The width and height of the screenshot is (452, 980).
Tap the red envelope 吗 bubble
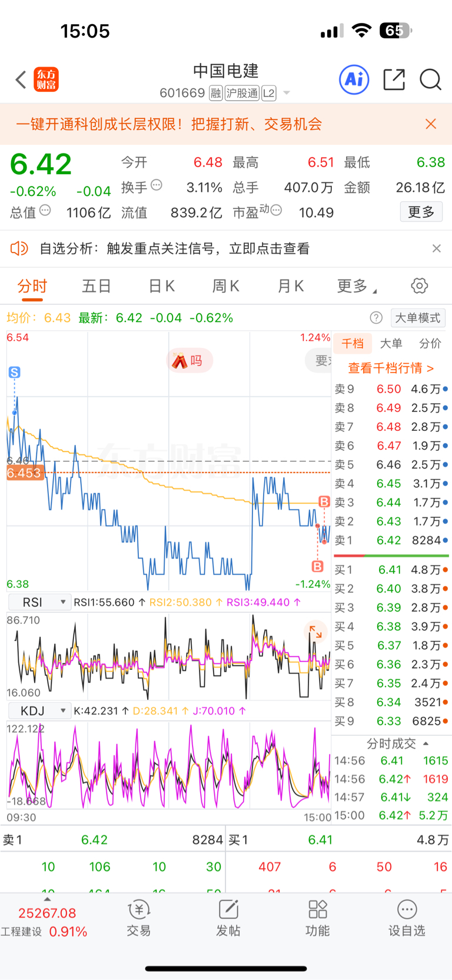(x=189, y=360)
